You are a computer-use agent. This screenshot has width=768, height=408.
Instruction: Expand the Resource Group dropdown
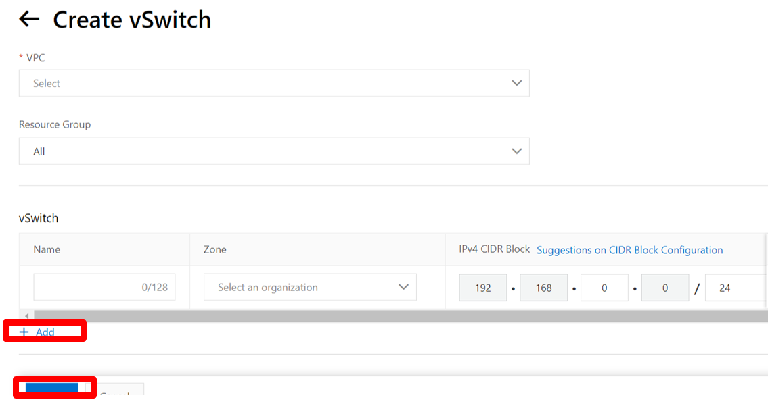(274, 151)
